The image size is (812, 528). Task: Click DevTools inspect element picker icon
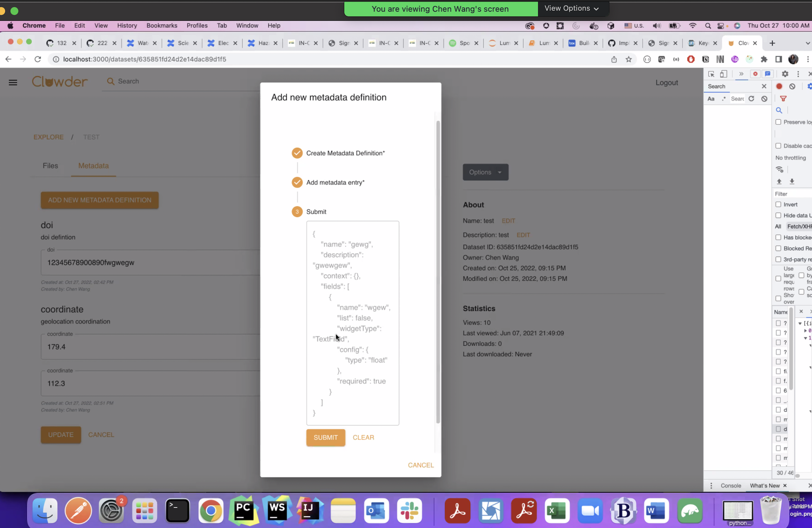pos(711,74)
